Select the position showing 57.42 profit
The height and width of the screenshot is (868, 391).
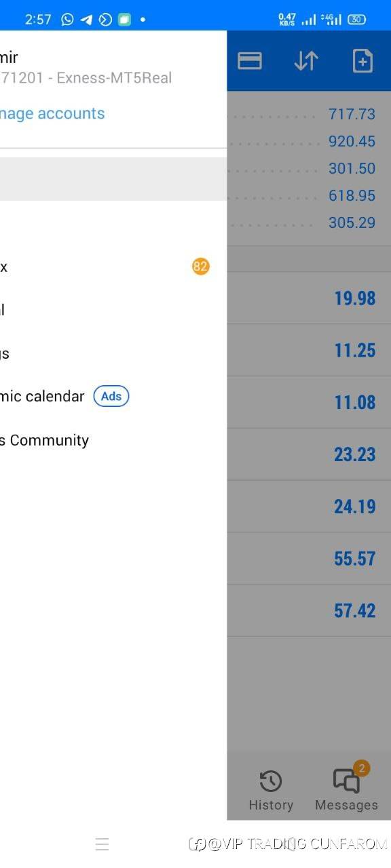tap(309, 610)
